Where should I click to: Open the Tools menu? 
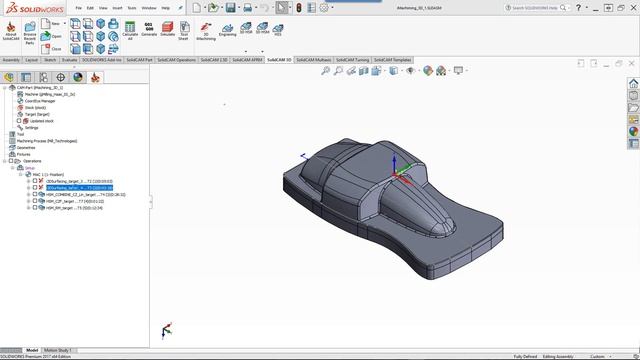[132, 8]
